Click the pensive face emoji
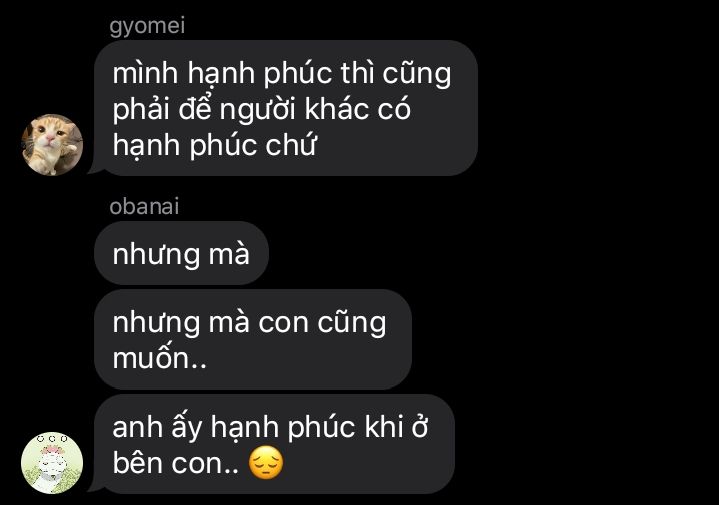Screen dimensions: 719x505 pos(266,463)
